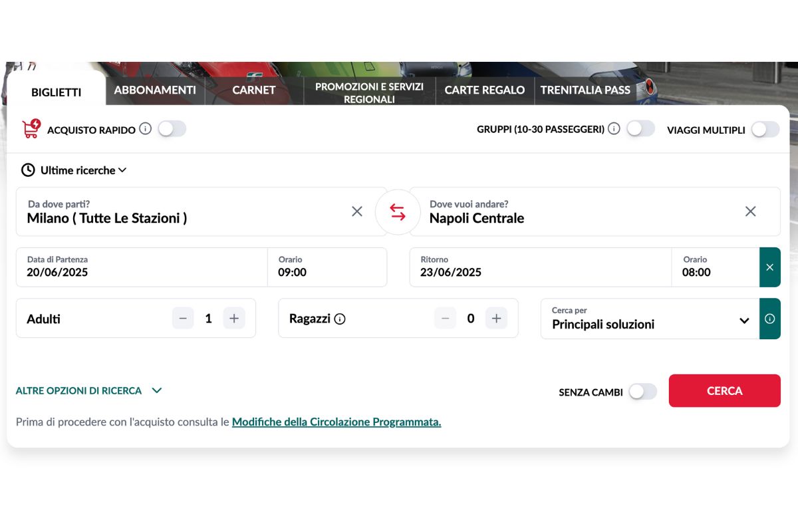798x532 pixels.
Task: Increase number of Adulti by one
Action: point(234,319)
